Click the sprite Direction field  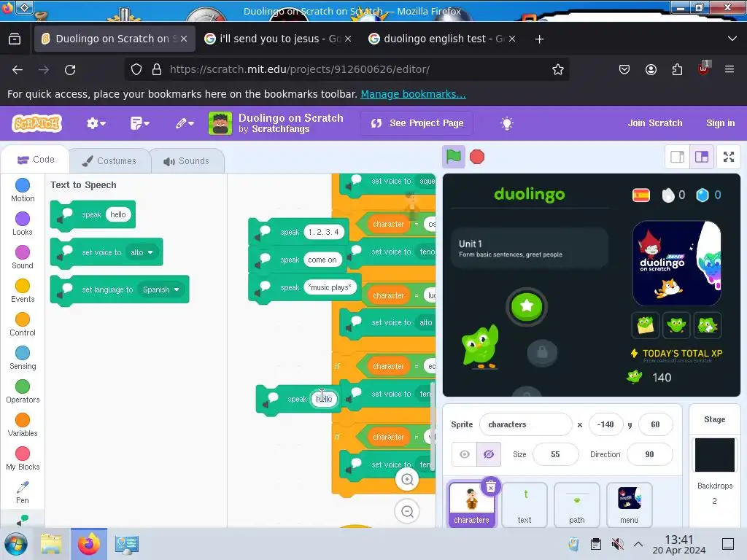pos(649,454)
